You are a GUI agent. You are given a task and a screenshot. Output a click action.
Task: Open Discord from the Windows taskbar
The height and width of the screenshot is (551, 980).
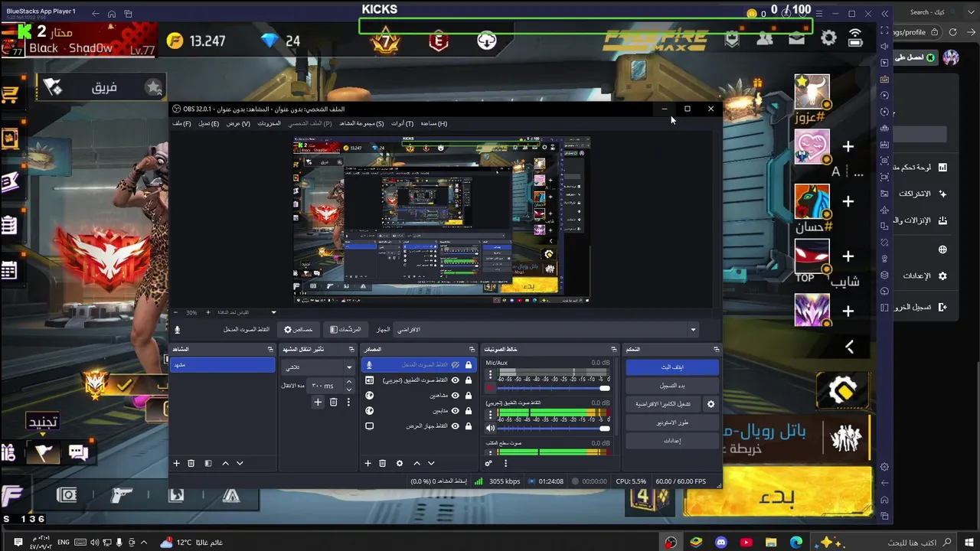(720, 543)
